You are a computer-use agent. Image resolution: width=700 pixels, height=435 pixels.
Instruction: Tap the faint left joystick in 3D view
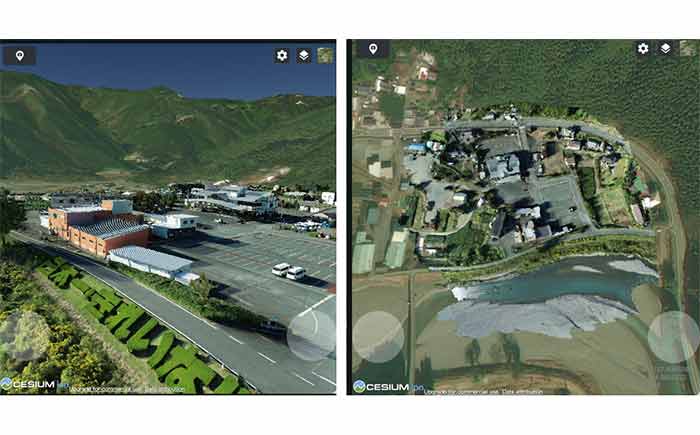coord(25,335)
